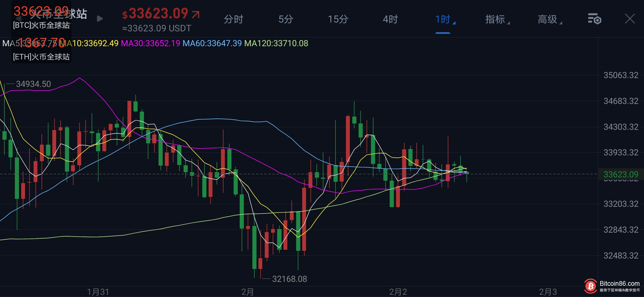This screenshot has width=644, height=297.
Task: Switch to 分时 time-share view
Action: pyautogui.click(x=233, y=19)
